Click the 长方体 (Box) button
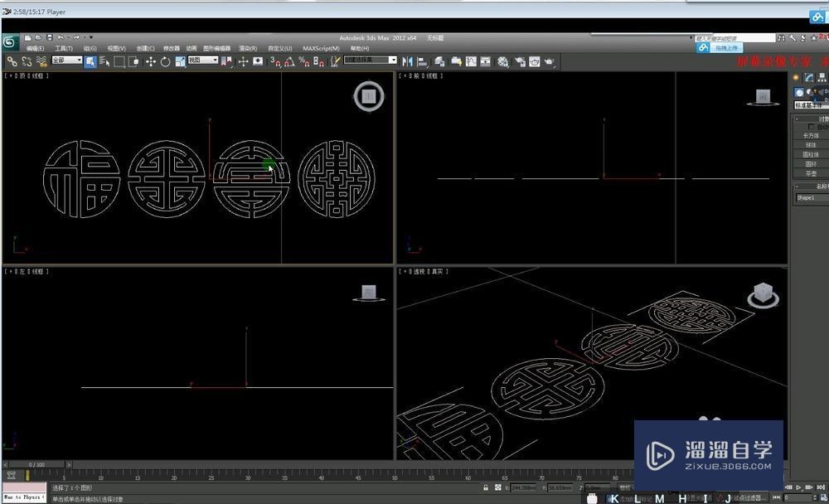The height and width of the screenshot is (504, 829). (811, 136)
